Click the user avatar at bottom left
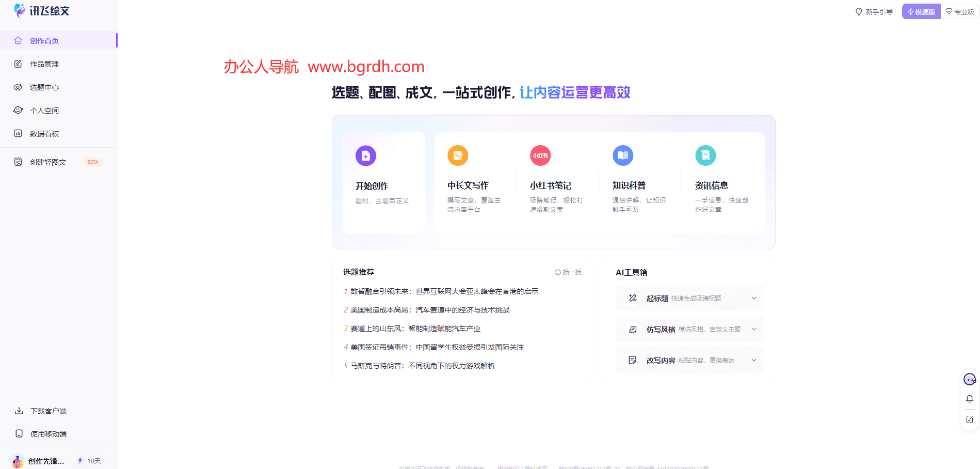The width and height of the screenshot is (980, 469). coord(18,461)
